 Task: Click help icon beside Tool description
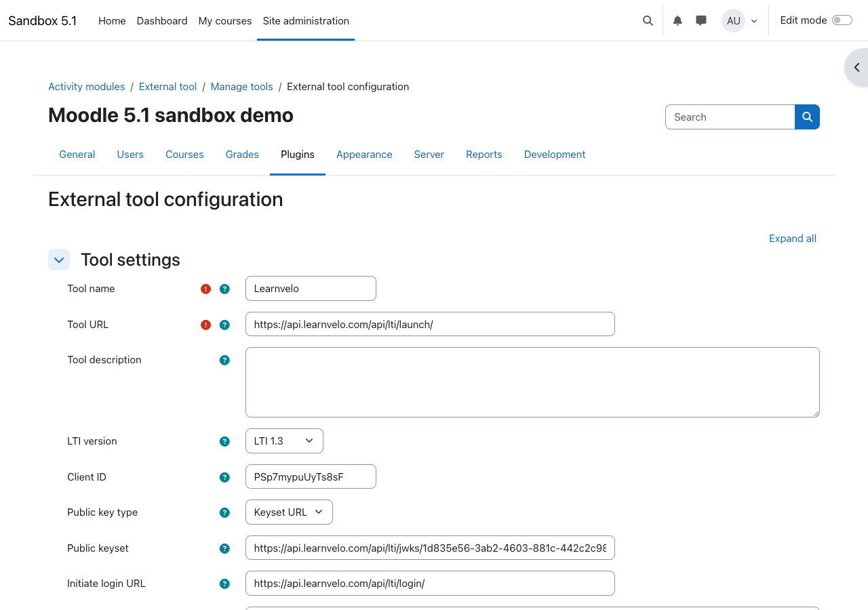(x=224, y=360)
